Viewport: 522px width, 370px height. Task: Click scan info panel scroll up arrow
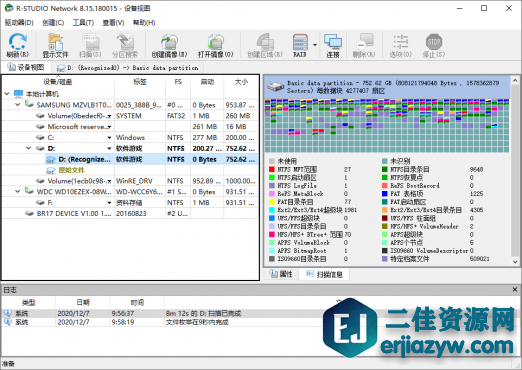point(515,80)
